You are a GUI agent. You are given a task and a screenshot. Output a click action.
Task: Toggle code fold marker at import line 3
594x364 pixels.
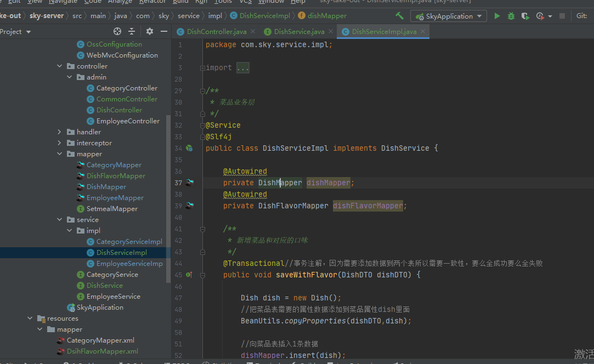pyautogui.click(x=202, y=68)
